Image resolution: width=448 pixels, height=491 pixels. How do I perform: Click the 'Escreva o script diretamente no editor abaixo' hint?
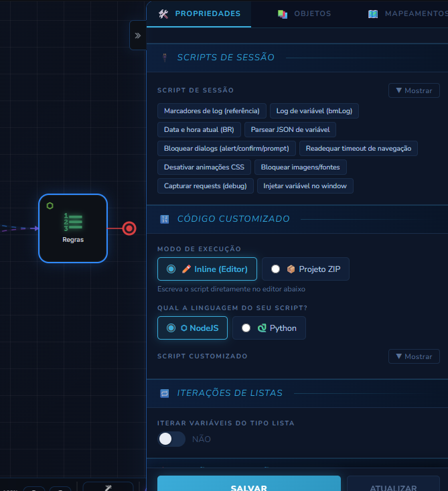click(x=231, y=289)
